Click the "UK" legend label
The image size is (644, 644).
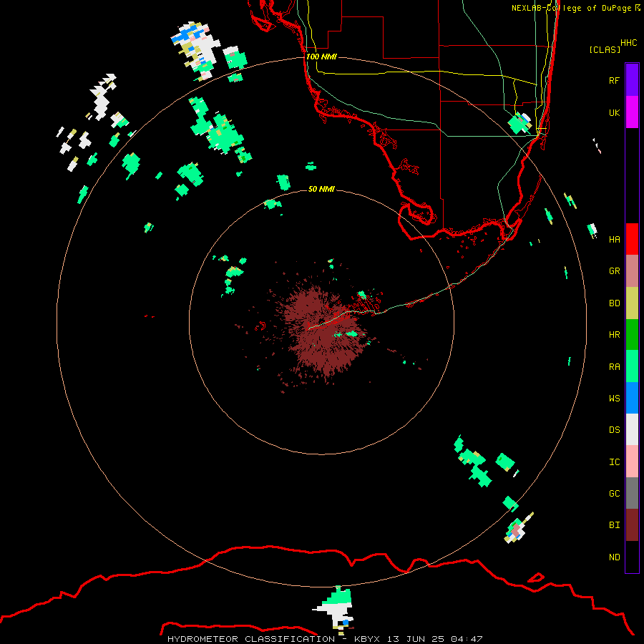pyautogui.click(x=614, y=112)
